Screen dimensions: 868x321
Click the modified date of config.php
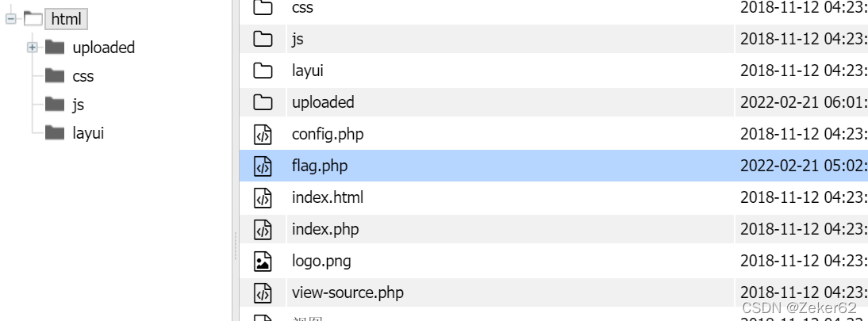pyautogui.click(x=804, y=134)
